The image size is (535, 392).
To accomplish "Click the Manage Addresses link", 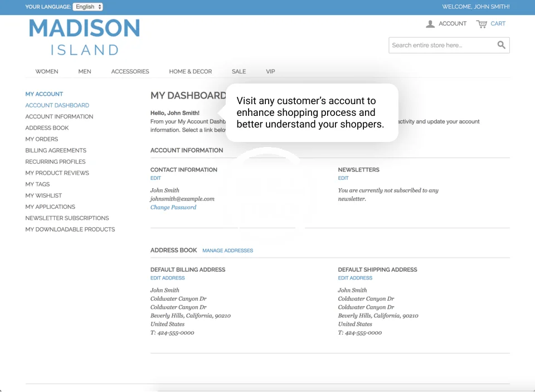I will (x=227, y=251).
